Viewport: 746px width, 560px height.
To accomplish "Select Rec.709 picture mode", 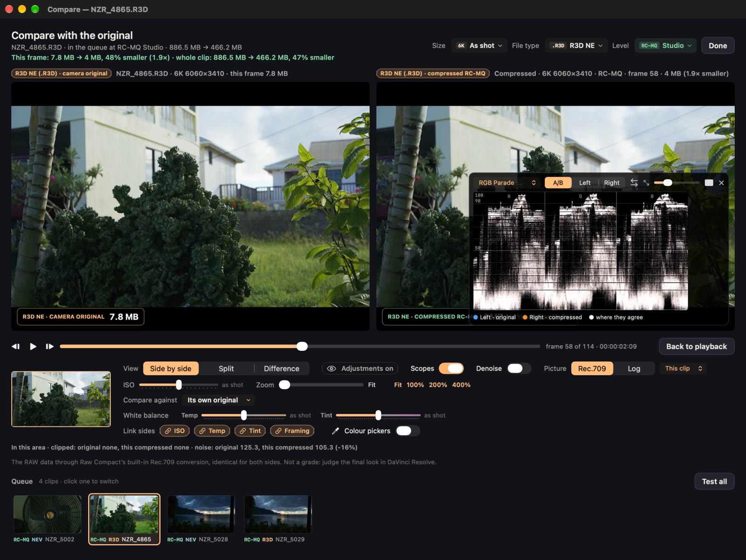I will pos(592,369).
